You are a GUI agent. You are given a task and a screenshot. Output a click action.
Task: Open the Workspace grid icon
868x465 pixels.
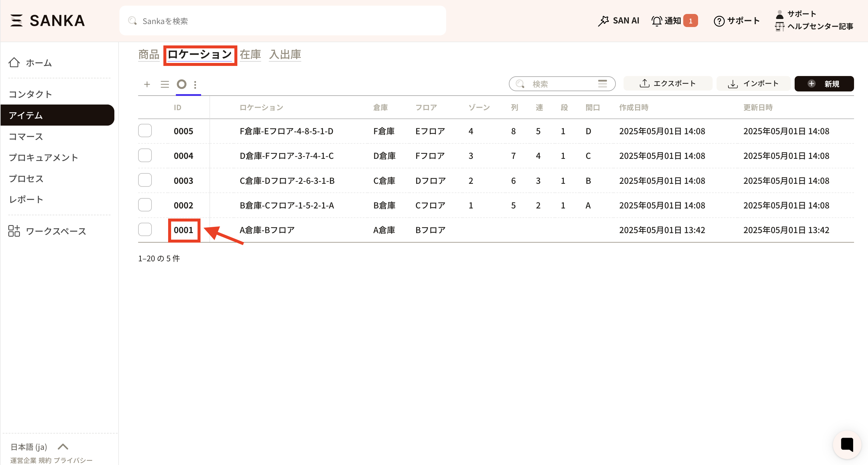[14, 231]
